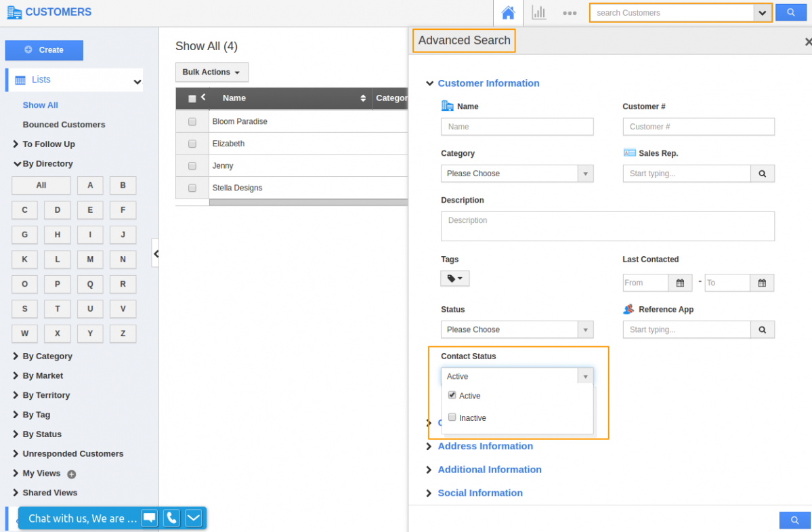Screen dimensions: 812x532
Task: Click the Tags icon dropdown button
Action: (x=454, y=279)
